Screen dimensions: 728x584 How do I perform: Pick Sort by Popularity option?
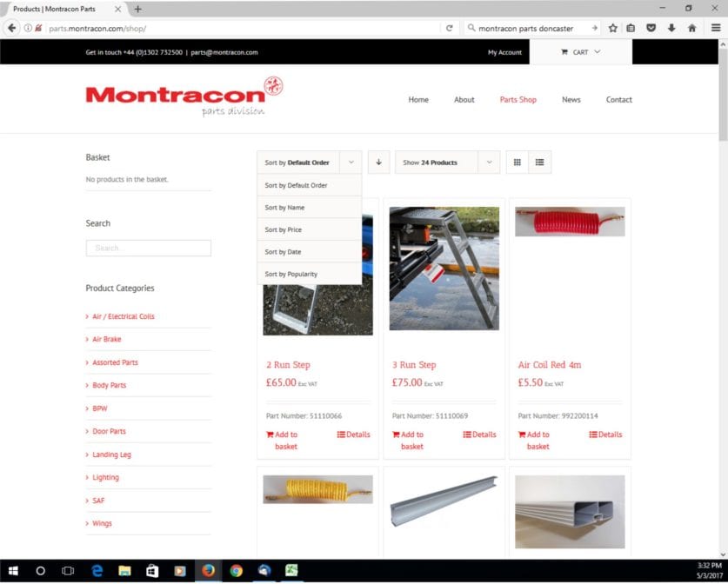click(x=310, y=274)
